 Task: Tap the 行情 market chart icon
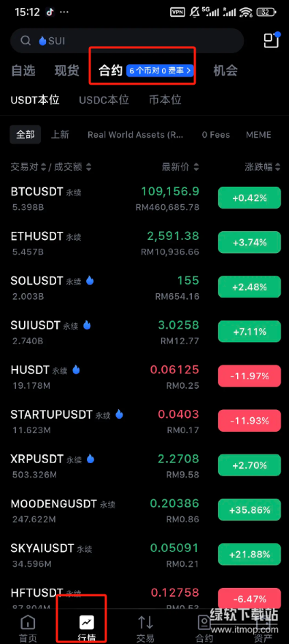tap(87, 622)
